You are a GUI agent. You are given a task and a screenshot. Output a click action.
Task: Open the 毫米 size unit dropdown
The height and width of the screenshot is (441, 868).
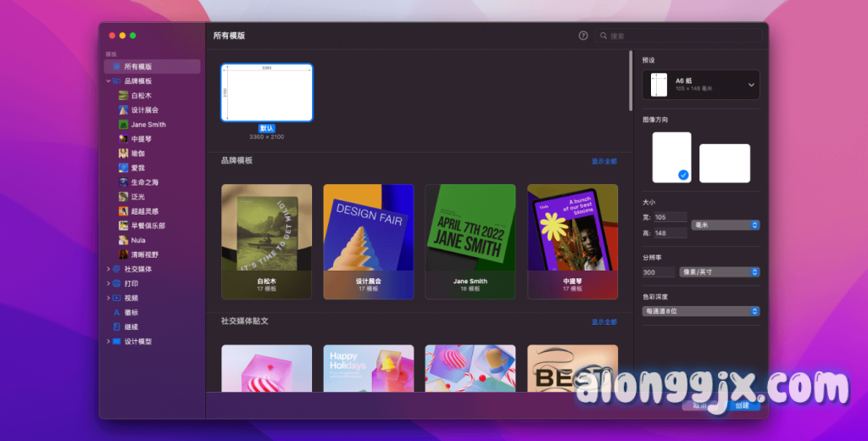pyautogui.click(x=725, y=225)
